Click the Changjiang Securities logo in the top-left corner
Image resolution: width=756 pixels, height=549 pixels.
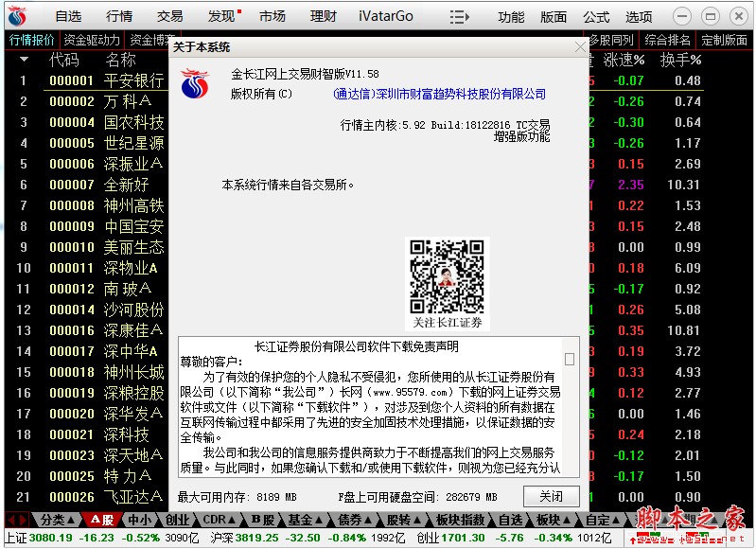click(17, 16)
